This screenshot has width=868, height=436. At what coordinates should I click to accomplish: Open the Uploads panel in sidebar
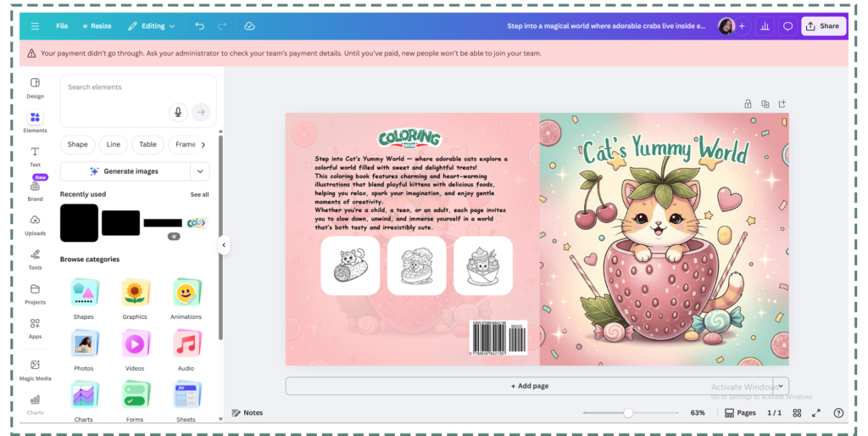click(35, 225)
